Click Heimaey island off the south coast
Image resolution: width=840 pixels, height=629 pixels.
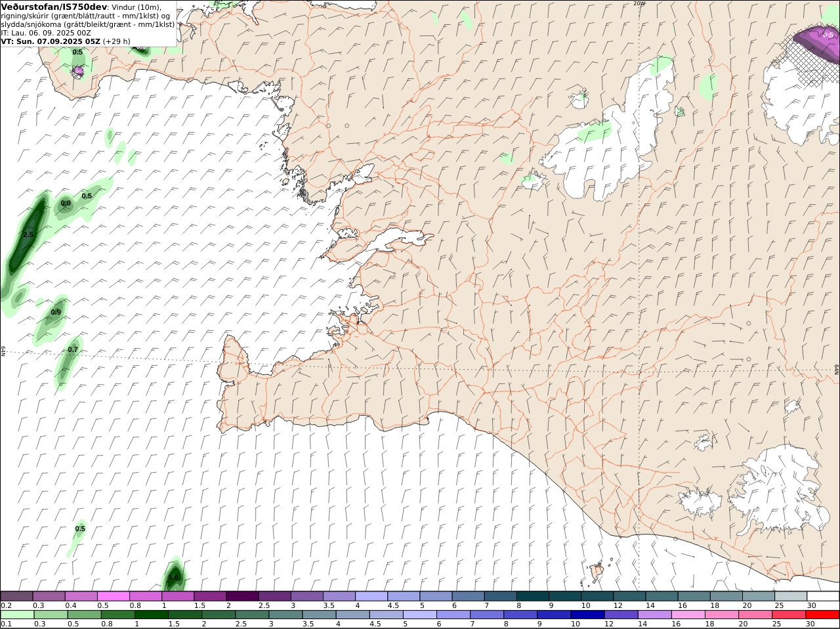pos(597,573)
